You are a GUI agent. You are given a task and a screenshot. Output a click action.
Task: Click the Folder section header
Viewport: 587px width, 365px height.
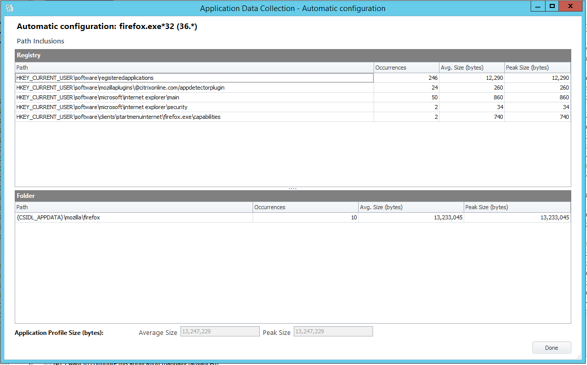pos(293,196)
